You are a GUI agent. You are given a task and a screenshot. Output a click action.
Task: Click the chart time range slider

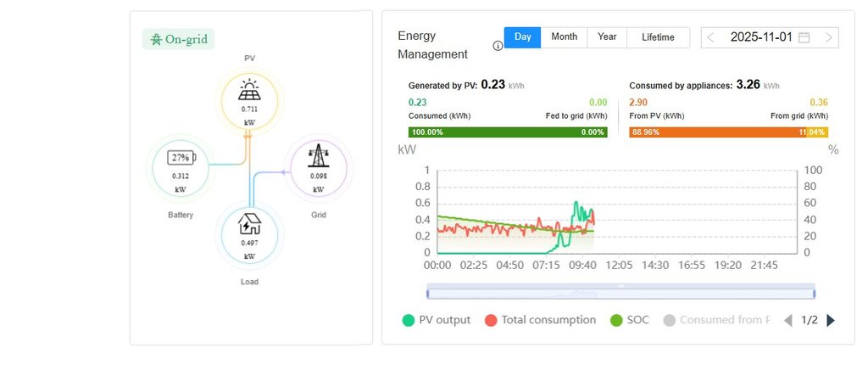620,293
